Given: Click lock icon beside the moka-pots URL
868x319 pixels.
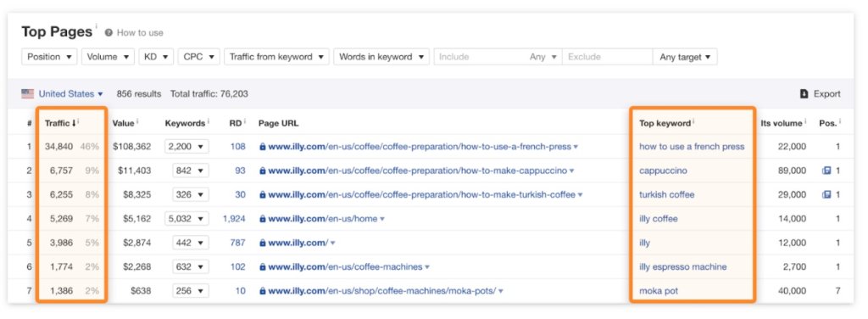Looking at the screenshot, I should [263, 291].
